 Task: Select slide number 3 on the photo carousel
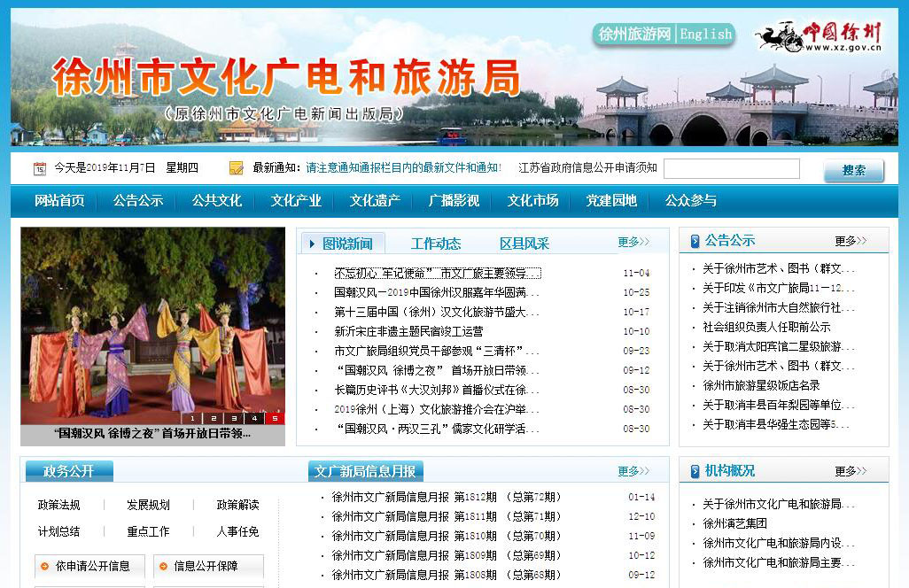pyautogui.click(x=234, y=418)
